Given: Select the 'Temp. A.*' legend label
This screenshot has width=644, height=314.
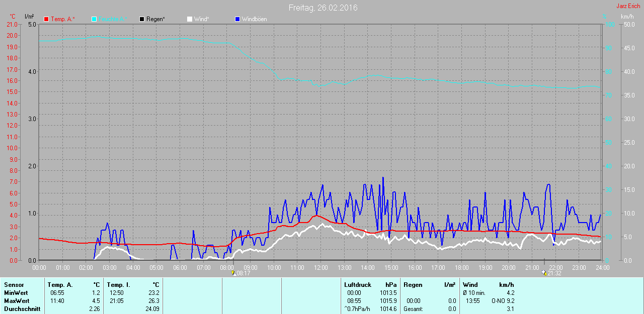Looking at the screenshot, I should coord(63,19).
